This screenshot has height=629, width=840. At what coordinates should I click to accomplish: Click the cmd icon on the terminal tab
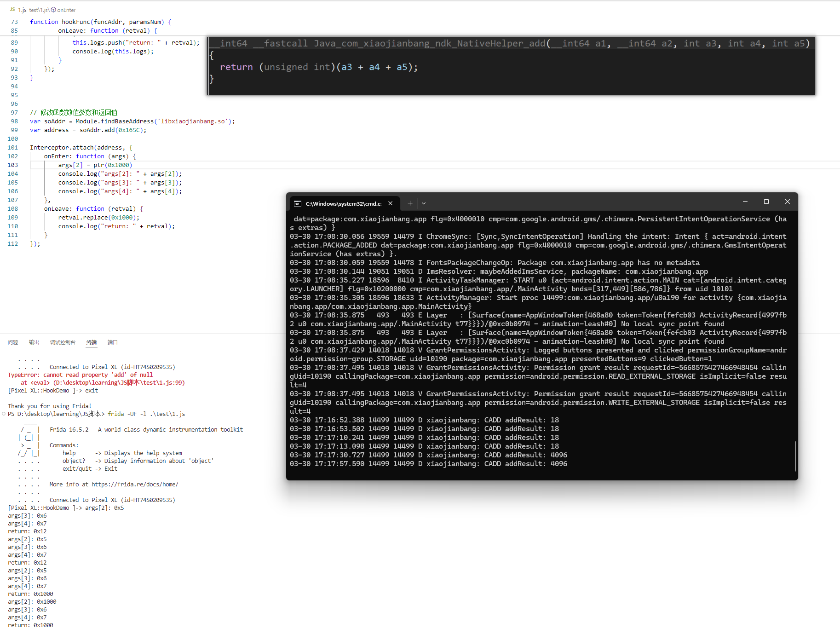298,203
